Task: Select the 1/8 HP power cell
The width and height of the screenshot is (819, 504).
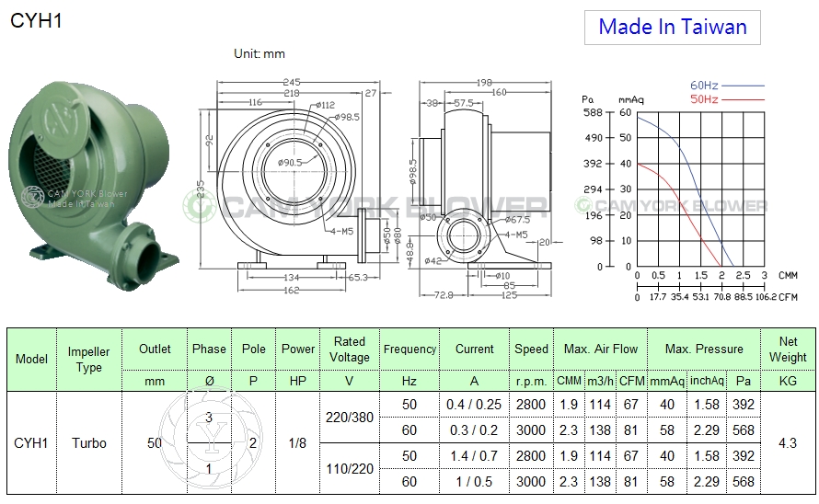Action: coord(298,443)
